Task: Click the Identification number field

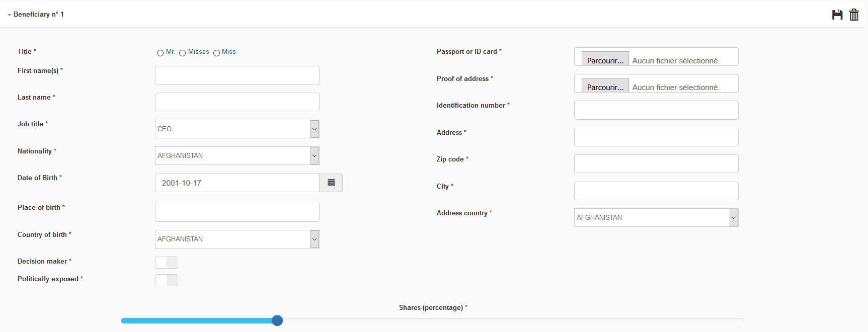Action: (x=656, y=110)
